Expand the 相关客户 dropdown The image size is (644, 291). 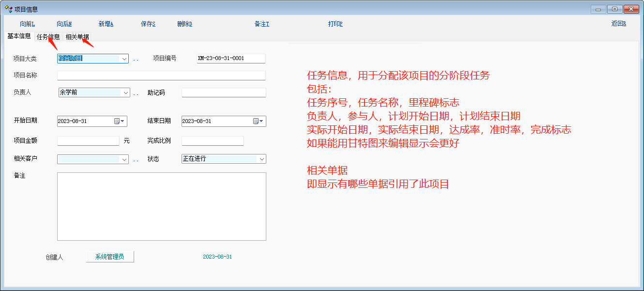pos(124,159)
